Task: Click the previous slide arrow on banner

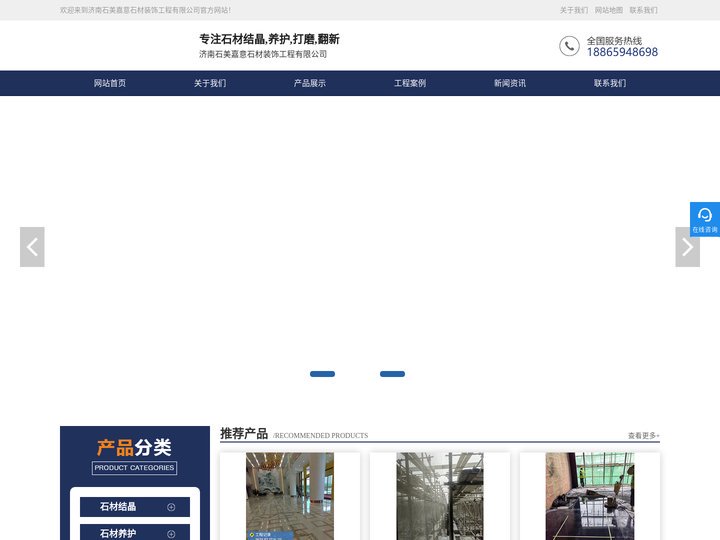Action: [32, 247]
